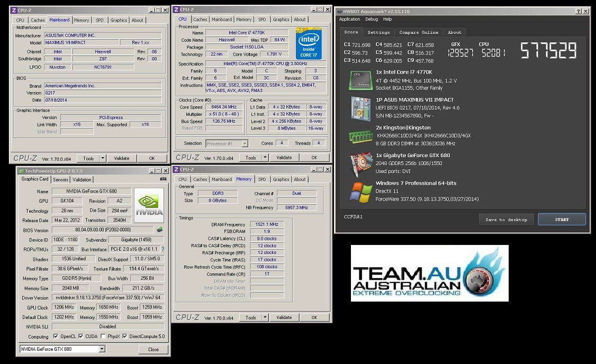Click the Multiplier value x 51.0
This screenshot has width=596, height=364.
coord(224,114)
